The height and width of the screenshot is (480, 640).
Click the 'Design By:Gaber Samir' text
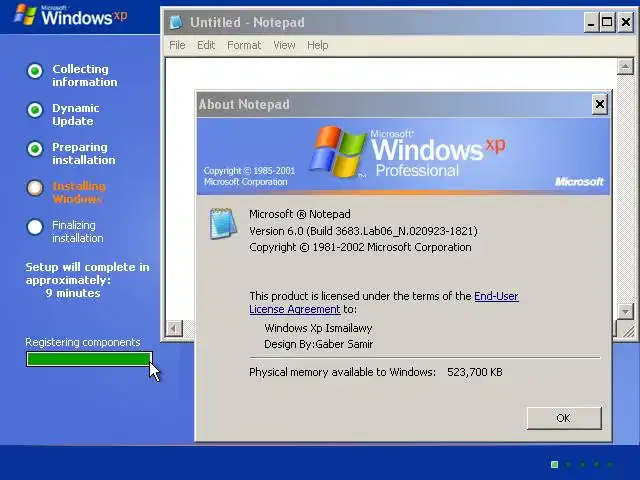click(318, 344)
